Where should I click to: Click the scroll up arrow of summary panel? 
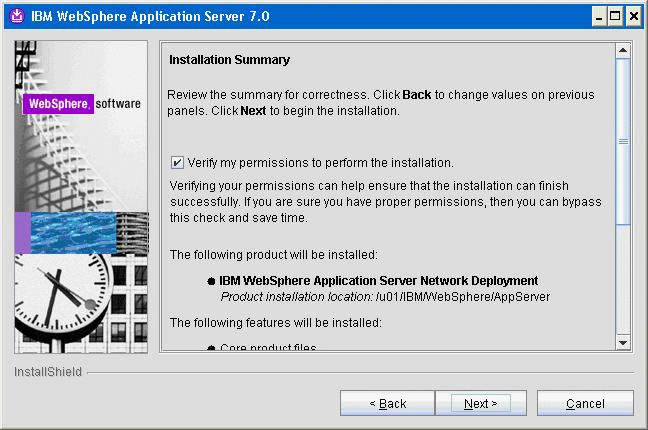coord(623,50)
